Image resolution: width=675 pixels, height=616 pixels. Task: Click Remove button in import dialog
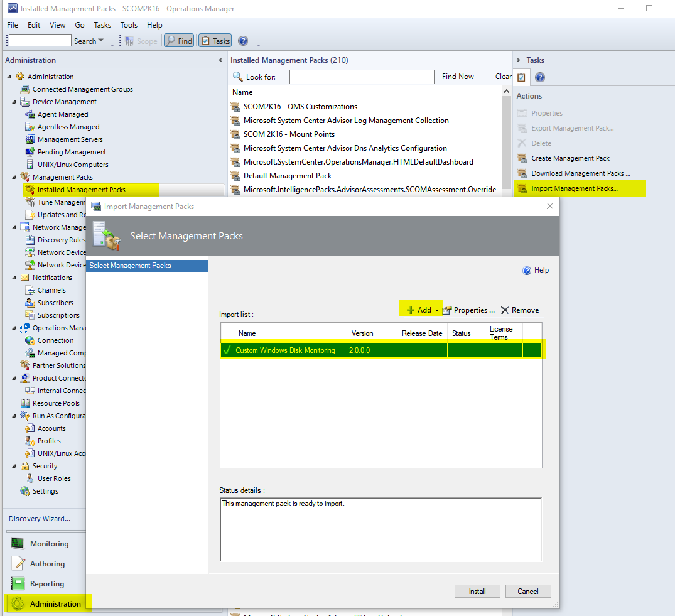(x=520, y=310)
